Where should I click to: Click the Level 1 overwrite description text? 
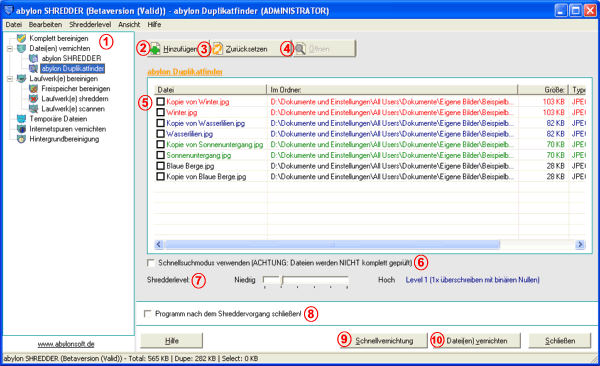tap(473, 280)
